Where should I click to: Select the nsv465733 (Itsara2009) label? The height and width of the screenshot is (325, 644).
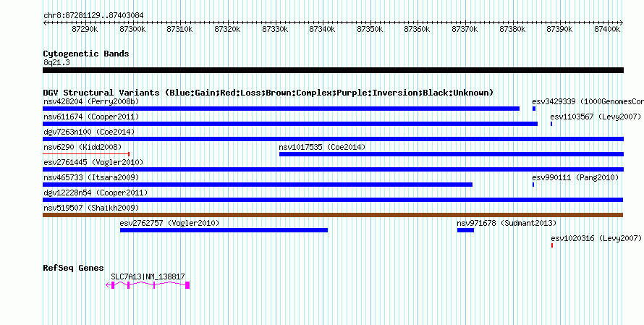click(91, 177)
